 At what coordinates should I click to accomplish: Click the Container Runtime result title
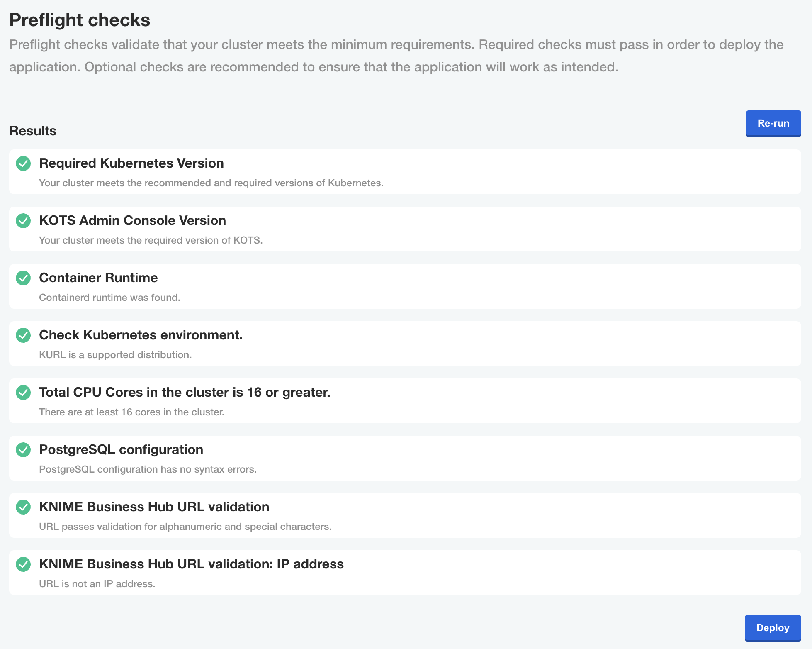click(x=98, y=278)
